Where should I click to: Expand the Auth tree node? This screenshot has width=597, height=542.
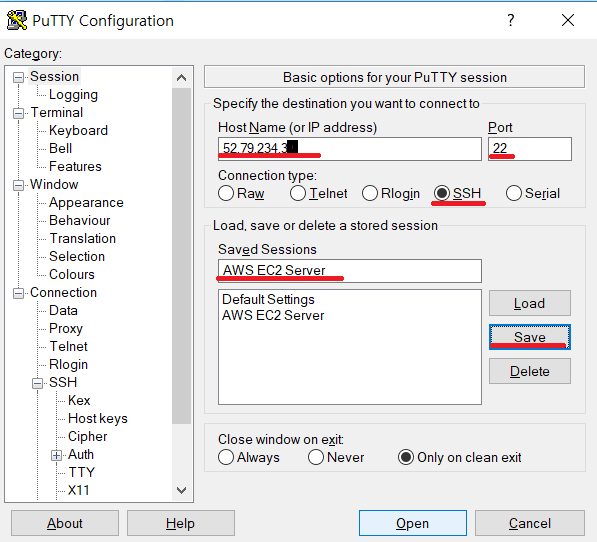pyautogui.click(x=56, y=455)
